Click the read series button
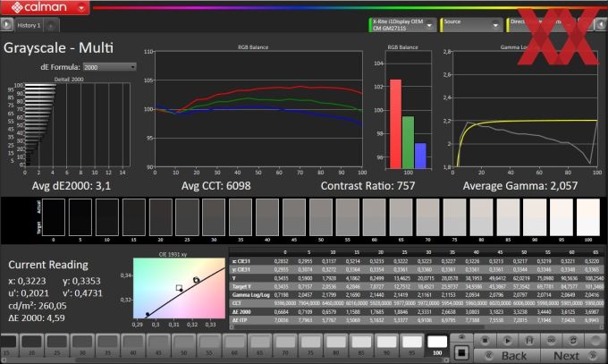The height and width of the screenshot is (364, 608). tap(529, 341)
